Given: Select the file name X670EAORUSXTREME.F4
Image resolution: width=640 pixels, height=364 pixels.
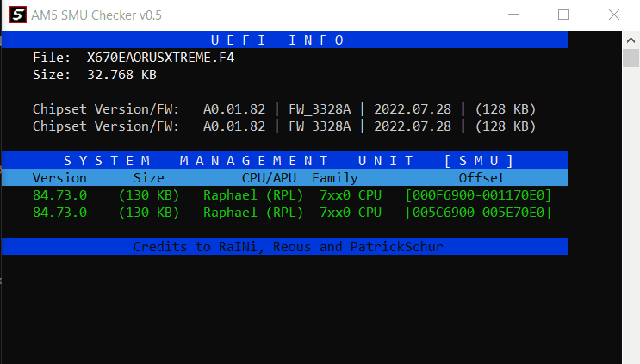Looking at the screenshot, I should click(x=160, y=58).
